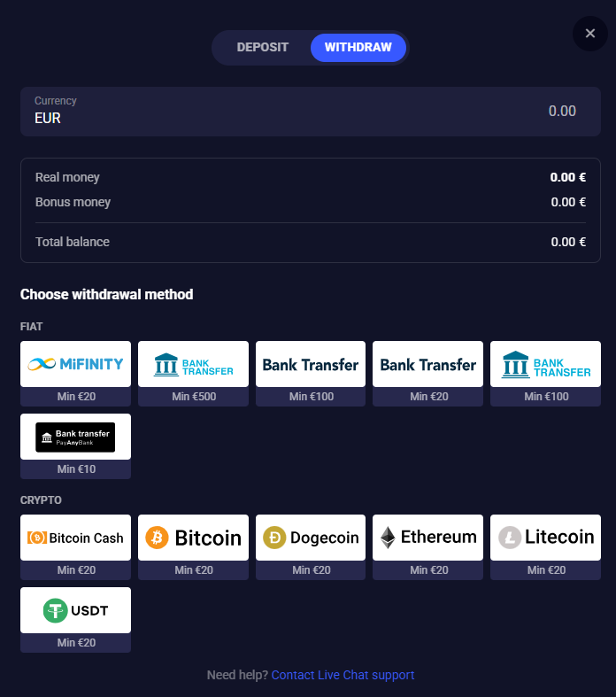Select plain-text Bank Transfer with Min €100

click(x=311, y=364)
